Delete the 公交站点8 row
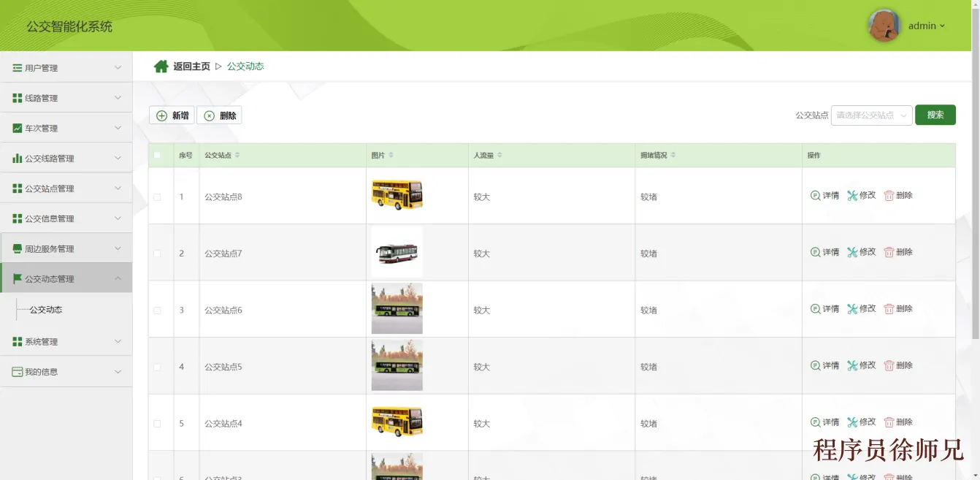The image size is (980, 480). point(898,196)
